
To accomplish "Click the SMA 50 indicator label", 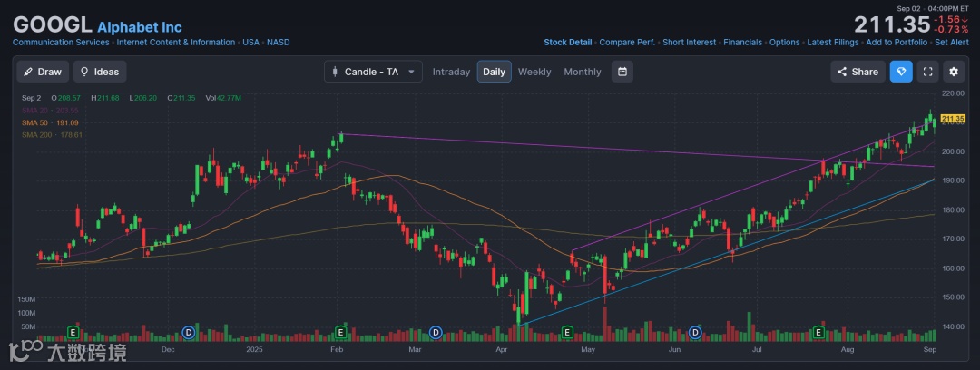I will click(52, 122).
